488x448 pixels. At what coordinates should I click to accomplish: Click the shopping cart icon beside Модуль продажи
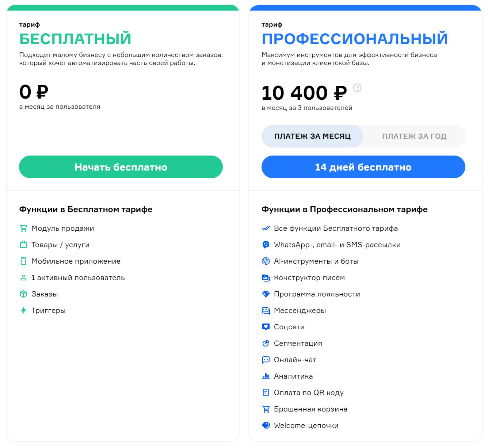[x=23, y=229]
